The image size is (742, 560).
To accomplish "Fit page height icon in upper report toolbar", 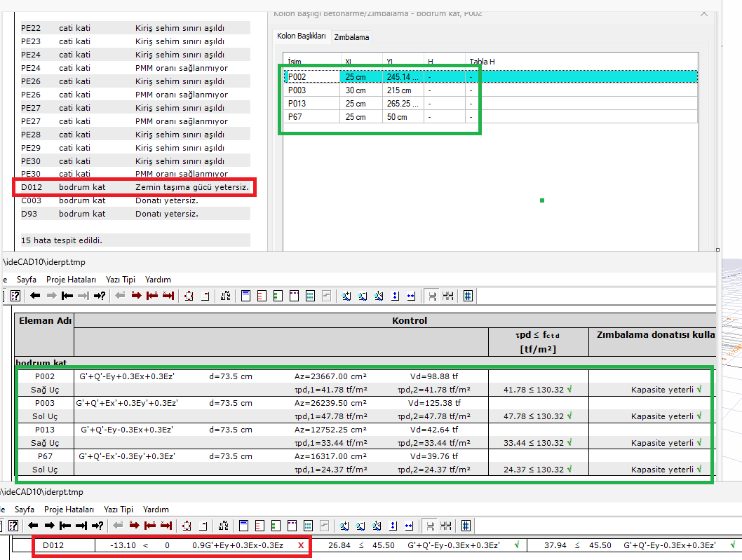I will pyautogui.click(x=395, y=296).
